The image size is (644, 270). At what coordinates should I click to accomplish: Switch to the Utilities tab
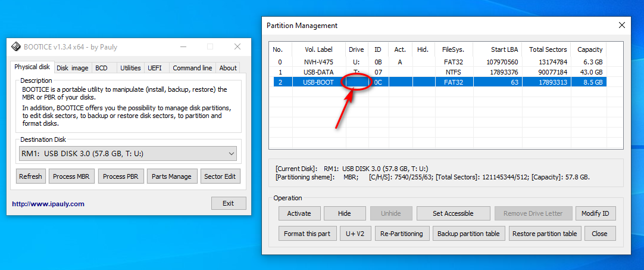point(130,68)
